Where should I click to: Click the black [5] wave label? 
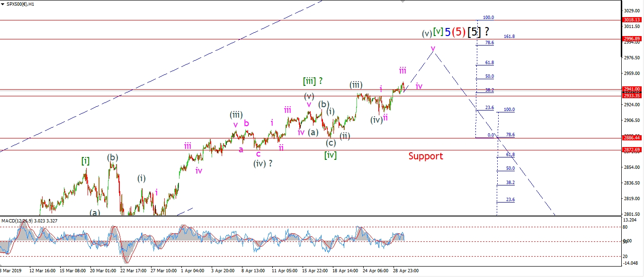pyautogui.click(x=474, y=32)
